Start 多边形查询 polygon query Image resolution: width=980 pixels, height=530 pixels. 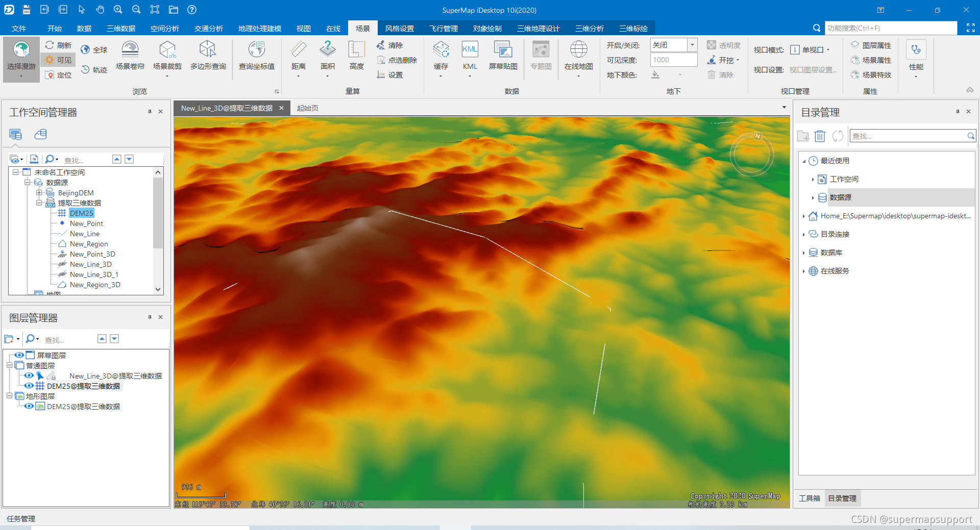click(x=208, y=56)
